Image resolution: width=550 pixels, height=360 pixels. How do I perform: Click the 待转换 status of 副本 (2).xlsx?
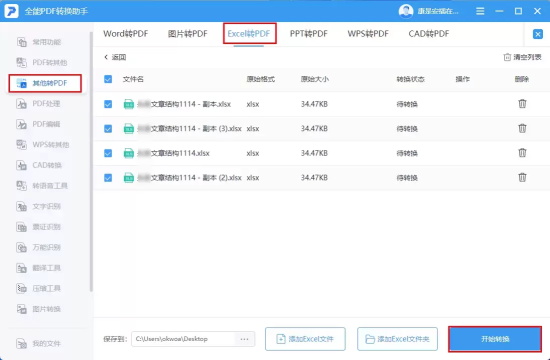(x=407, y=178)
